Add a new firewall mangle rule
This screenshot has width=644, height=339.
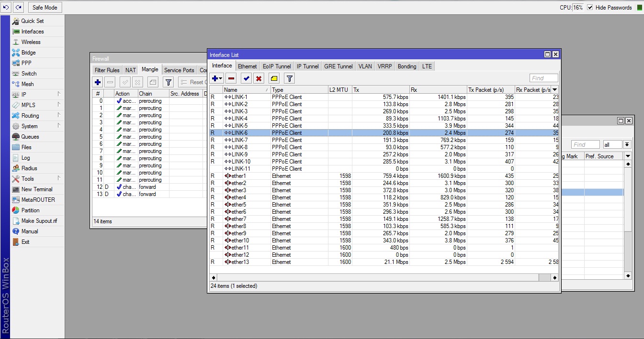click(98, 82)
